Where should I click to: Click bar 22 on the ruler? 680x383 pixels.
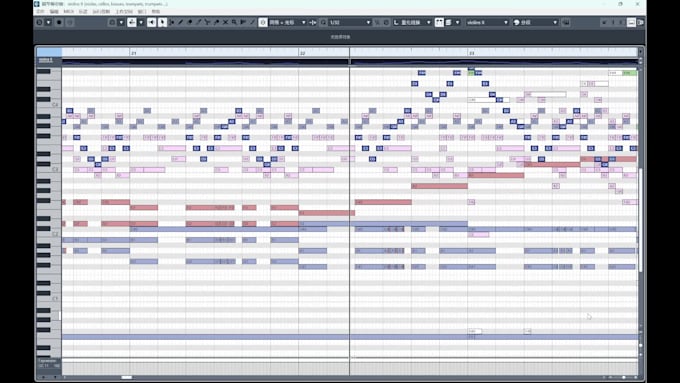point(303,53)
